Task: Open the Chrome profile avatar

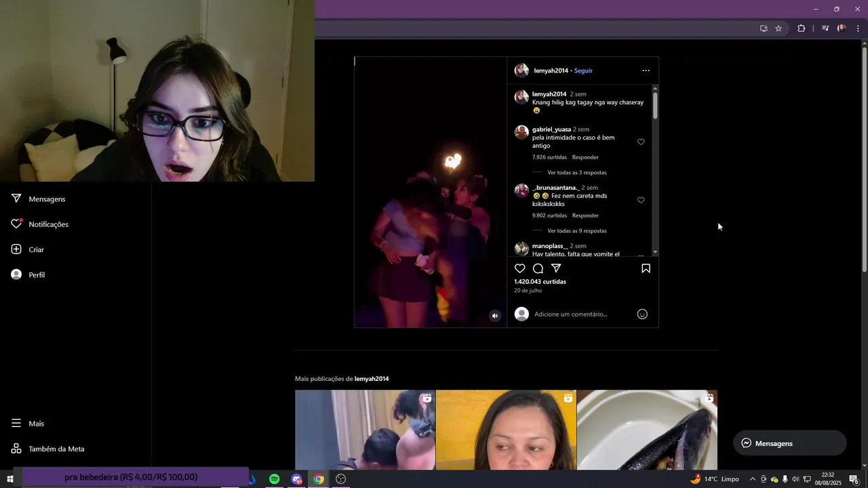Action: [x=842, y=28]
